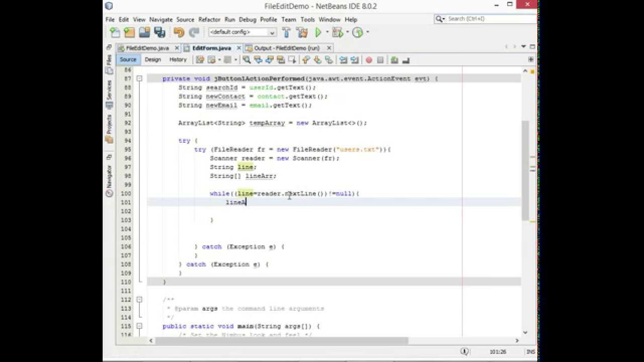Go to next bookmark icon
Screen dimensions: 644x362
[x=317, y=60]
